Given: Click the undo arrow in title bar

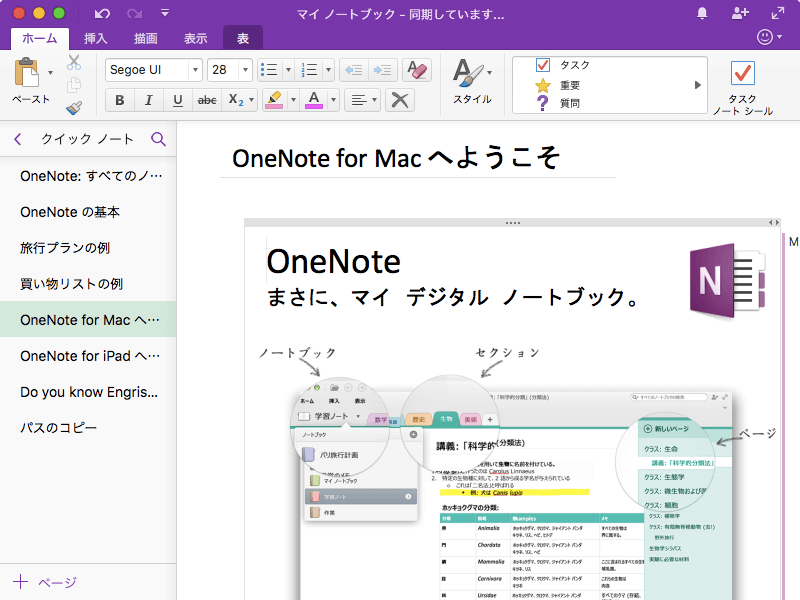Looking at the screenshot, I should coord(102,14).
